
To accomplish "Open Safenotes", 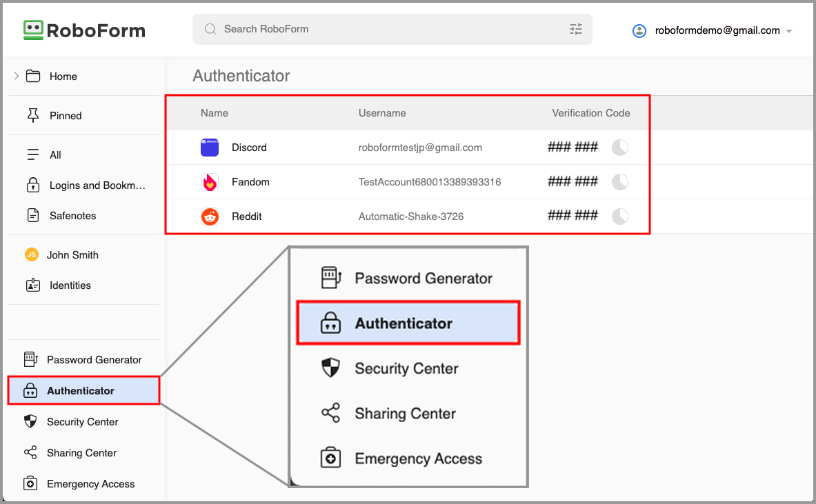I will pyautogui.click(x=72, y=215).
